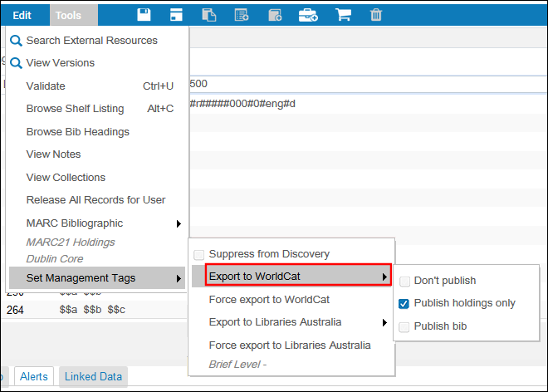Screen dimensions: 548x392
Task: Select Search External Resources menu item
Action: 91,40
